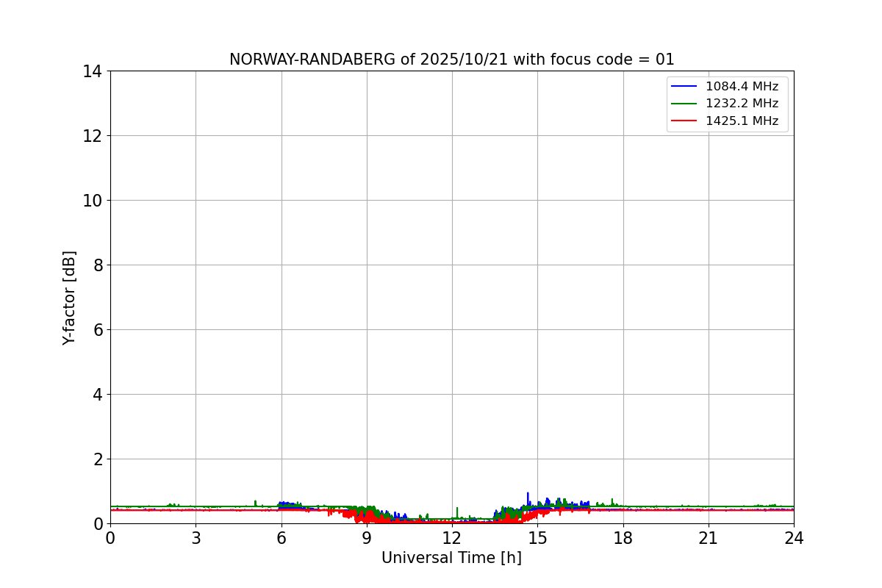Click the x-axis tick label 15
Screen dimensions: 882x588
tap(537, 538)
